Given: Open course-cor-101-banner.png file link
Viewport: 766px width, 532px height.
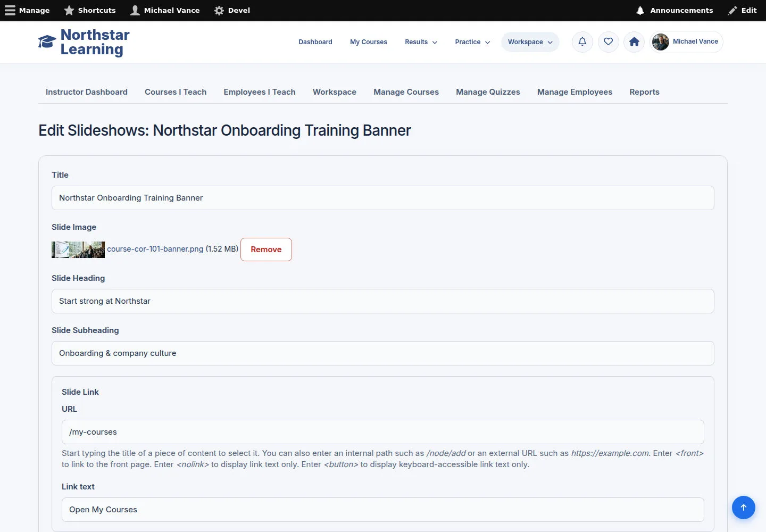Looking at the screenshot, I should coord(155,249).
